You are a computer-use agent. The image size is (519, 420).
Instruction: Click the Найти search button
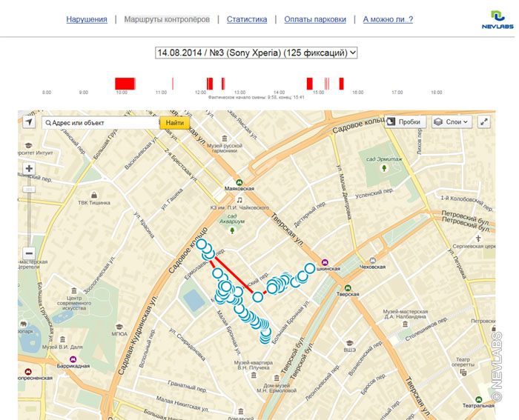175,123
